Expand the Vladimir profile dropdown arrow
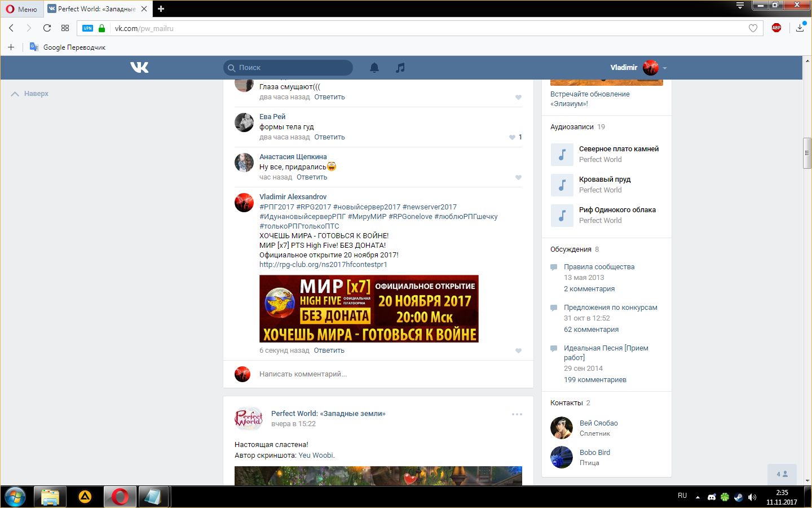The height and width of the screenshot is (508, 812). [665, 68]
